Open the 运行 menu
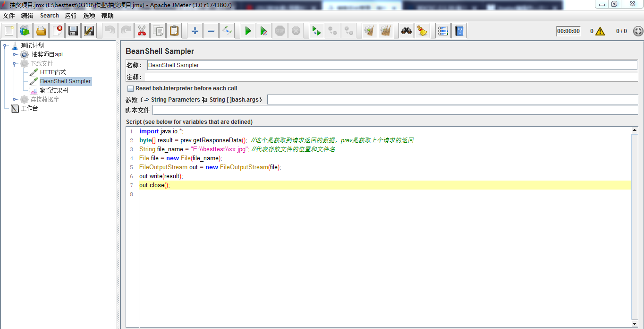644x329 pixels. pyautogui.click(x=71, y=16)
